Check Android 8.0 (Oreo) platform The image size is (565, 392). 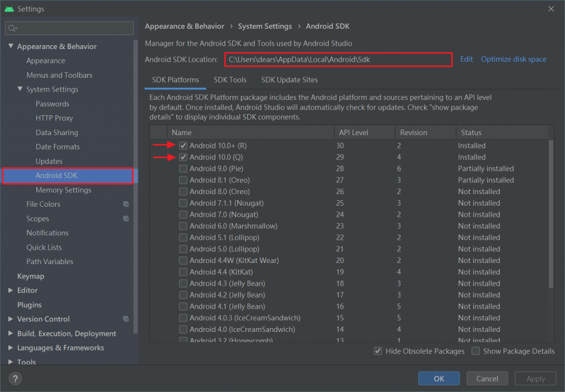point(183,191)
